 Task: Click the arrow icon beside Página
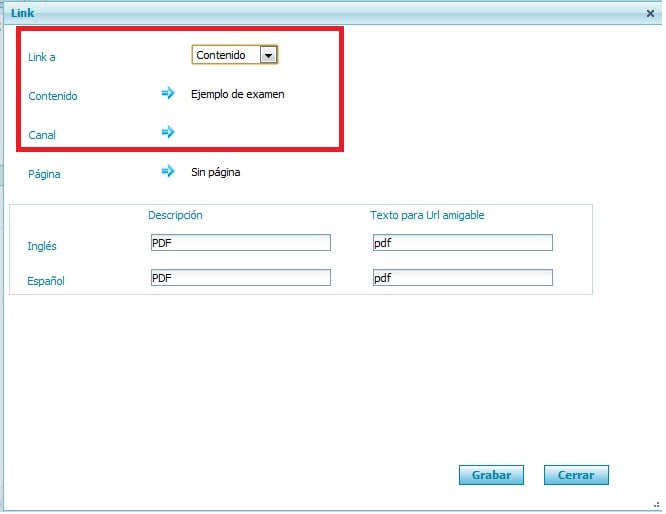pyautogui.click(x=168, y=171)
